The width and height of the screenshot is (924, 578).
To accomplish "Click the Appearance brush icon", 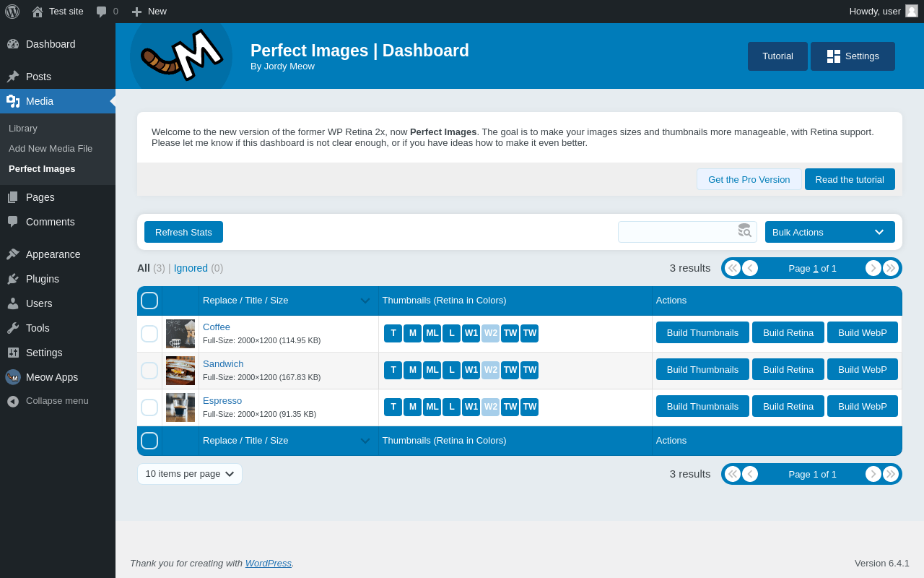I will (13, 254).
